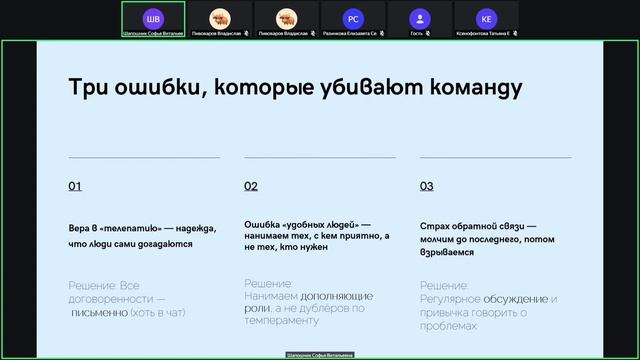The width and height of the screenshot is (640, 360).
Task: Click muted microphone icon on КЕ tile
Action: [x=515, y=33]
